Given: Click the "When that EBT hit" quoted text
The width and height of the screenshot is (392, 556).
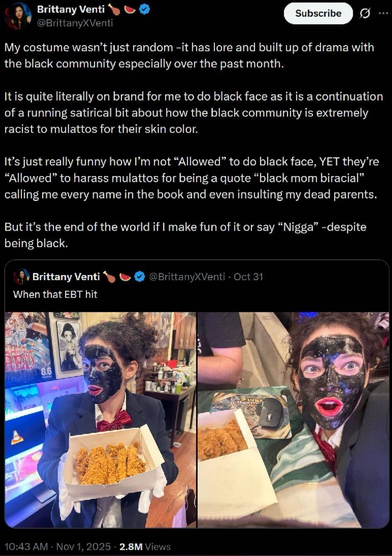Looking at the screenshot, I should [55, 294].
